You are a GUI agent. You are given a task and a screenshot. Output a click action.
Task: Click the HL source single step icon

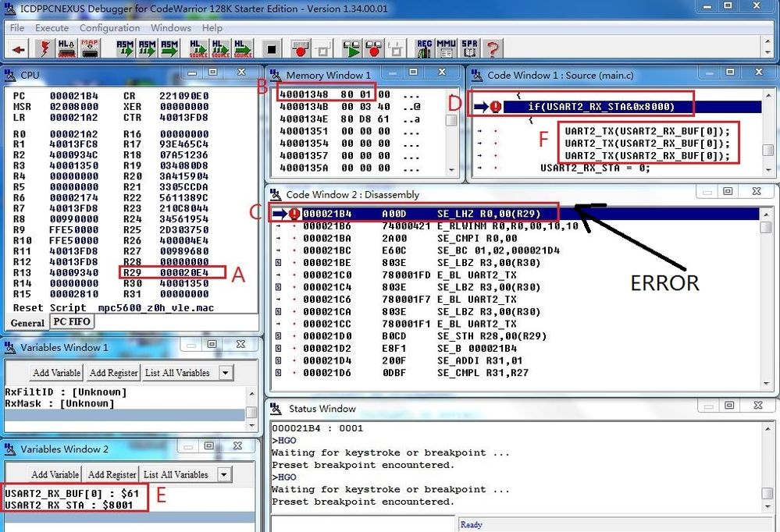click(x=198, y=49)
